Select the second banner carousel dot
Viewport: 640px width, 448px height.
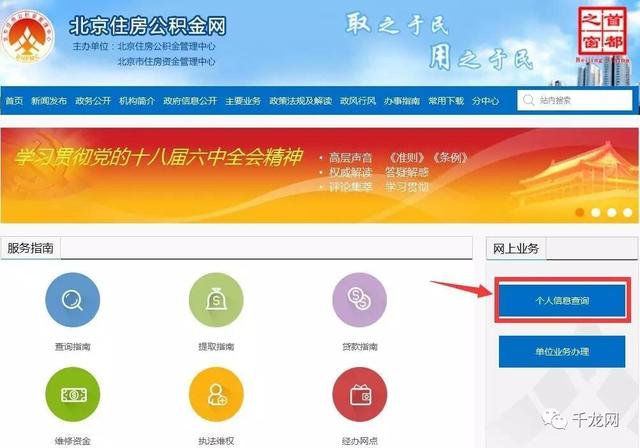(x=596, y=212)
